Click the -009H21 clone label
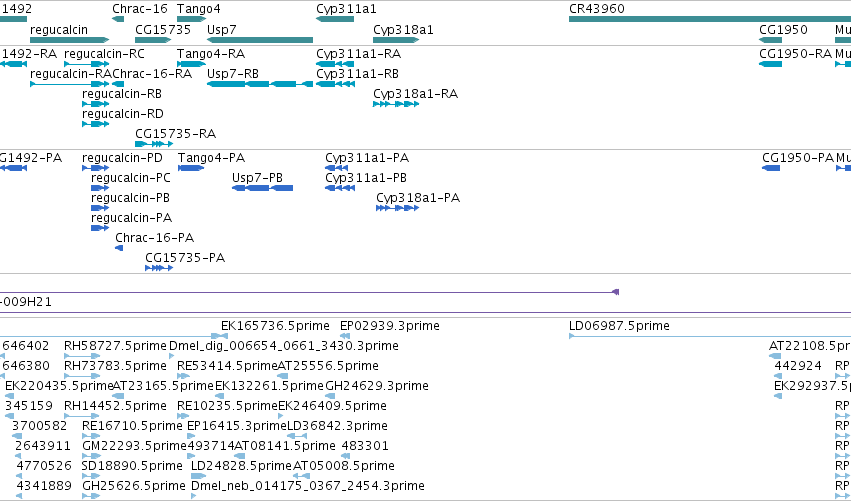 click(x=26, y=302)
